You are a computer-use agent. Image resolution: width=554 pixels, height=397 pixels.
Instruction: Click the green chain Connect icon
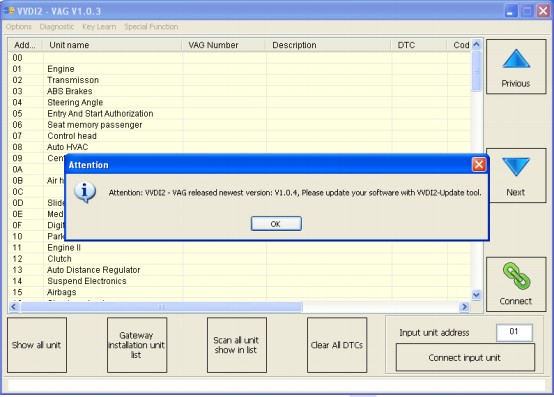pos(516,276)
